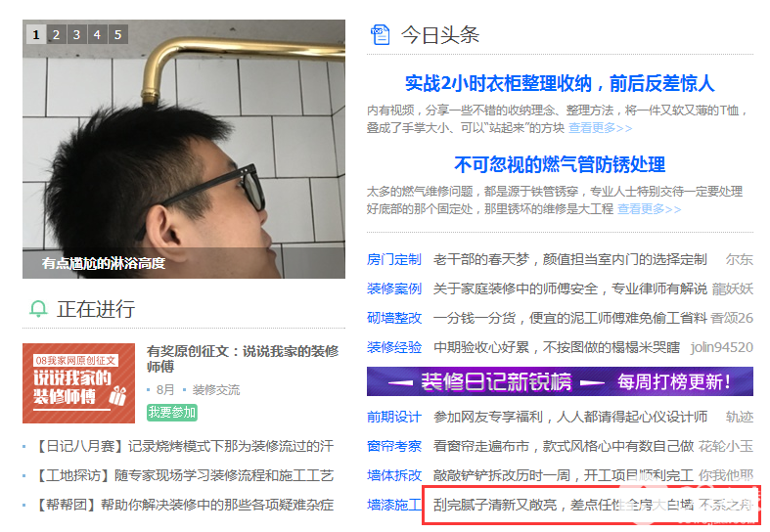
Task: Open the shower height carousel photo
Action: (x=184, y=150)
